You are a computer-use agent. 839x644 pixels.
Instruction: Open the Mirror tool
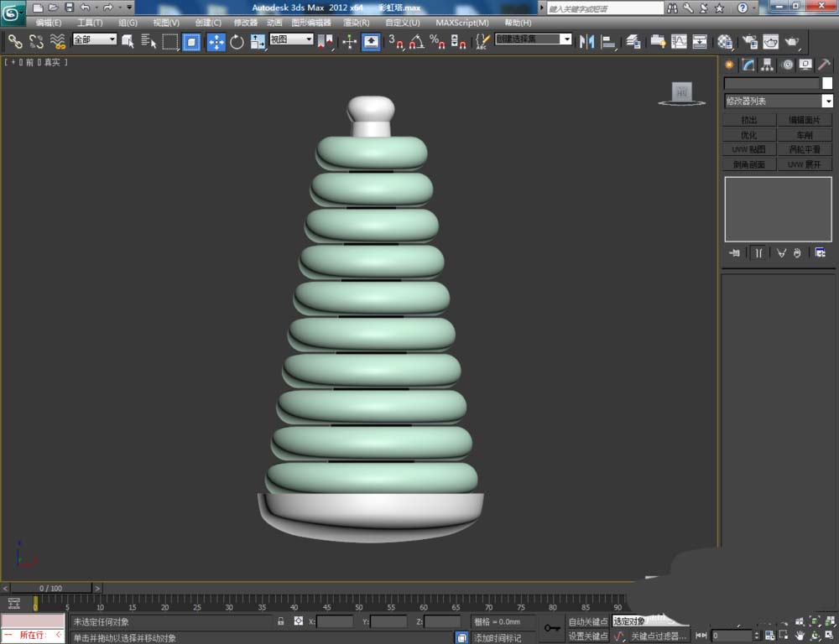pos(587,41)
